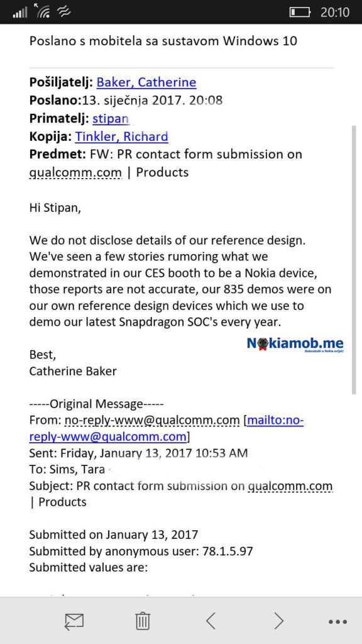This screenshot has height=644, width=362.
Task: Open sender Baker, Catherine link
Action: click(146, 82)
